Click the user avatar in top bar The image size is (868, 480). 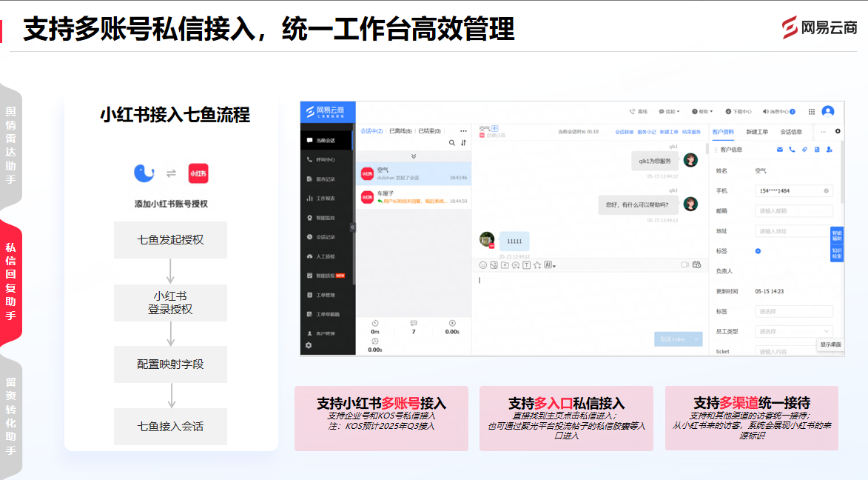[x=828, y=111]
